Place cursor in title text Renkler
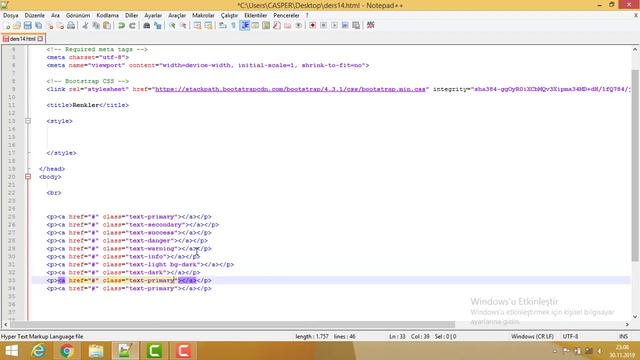640x360 pixels. click(86, 105)
